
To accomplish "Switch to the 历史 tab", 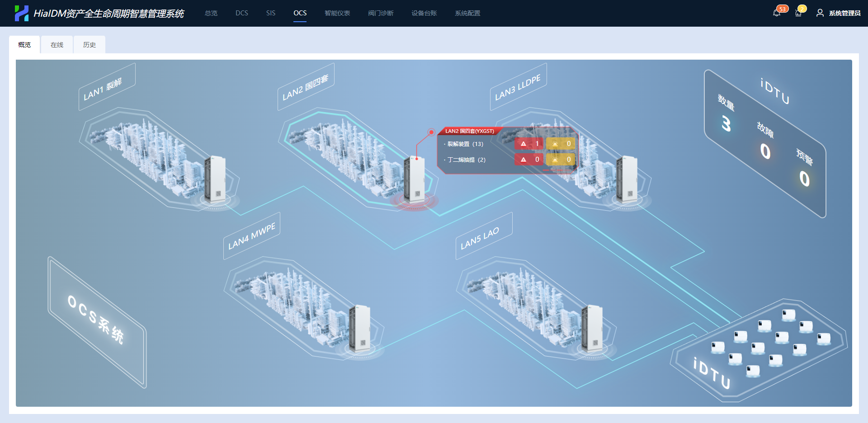I will coord(90,45).
